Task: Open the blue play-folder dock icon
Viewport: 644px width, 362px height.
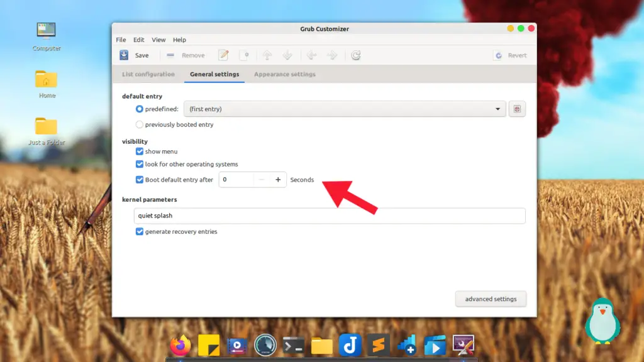Action: pyautogui.click(x=435, y=345)
